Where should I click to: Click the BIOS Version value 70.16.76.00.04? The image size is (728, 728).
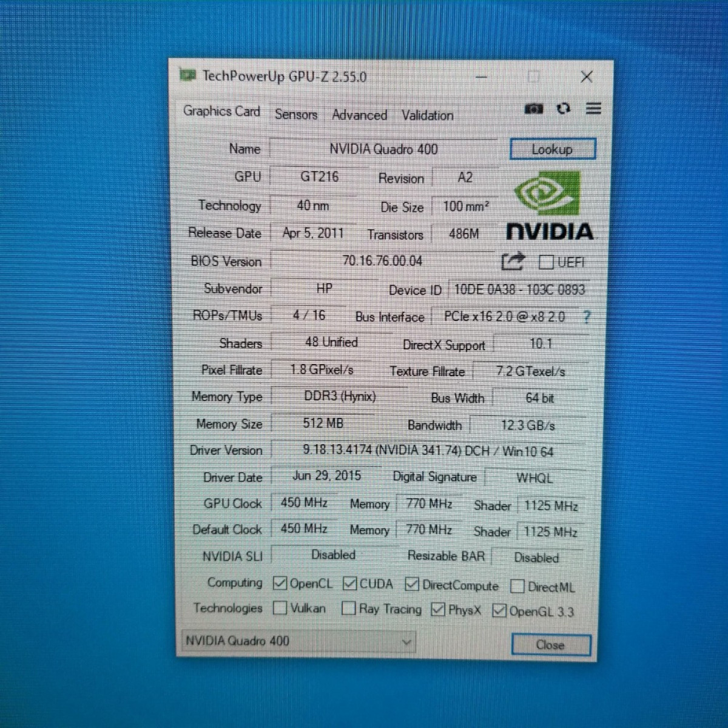point(382,261)
